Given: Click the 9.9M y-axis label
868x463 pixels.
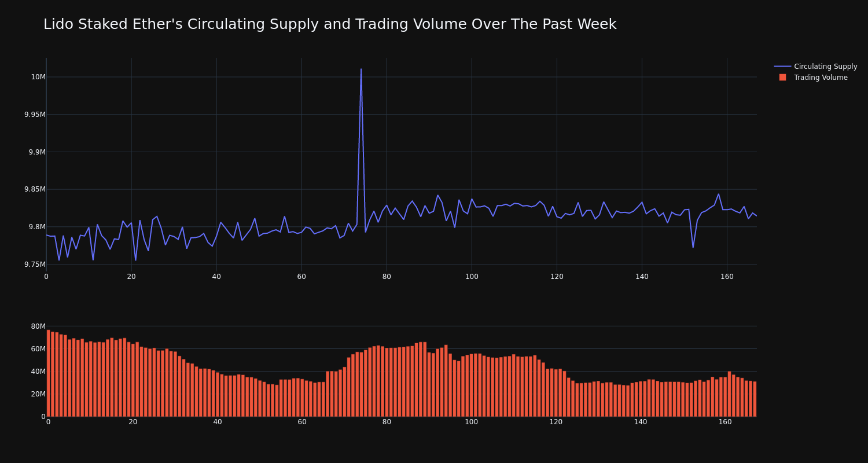Looking at the screenshot, I should pos(37,152).
